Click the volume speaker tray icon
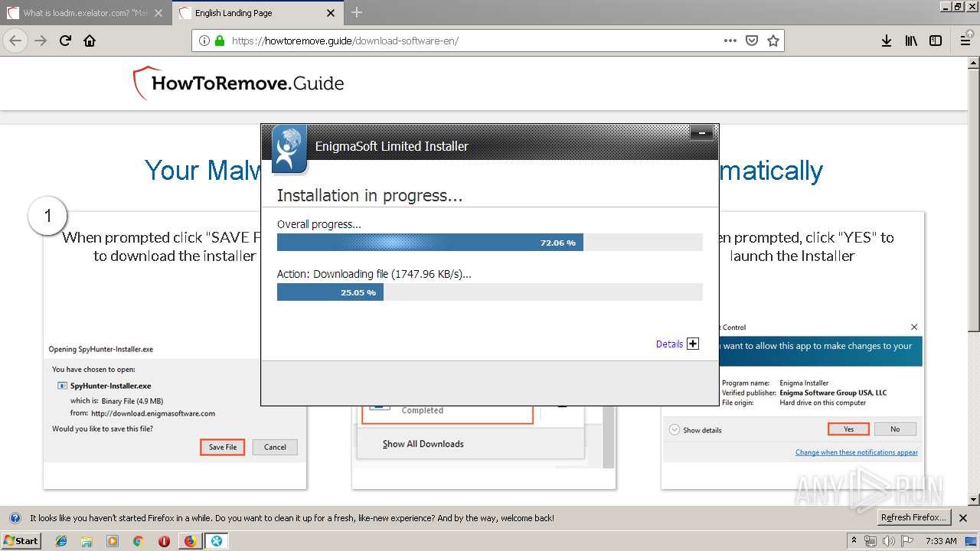 pyautogui.click(x=889, y=541)
